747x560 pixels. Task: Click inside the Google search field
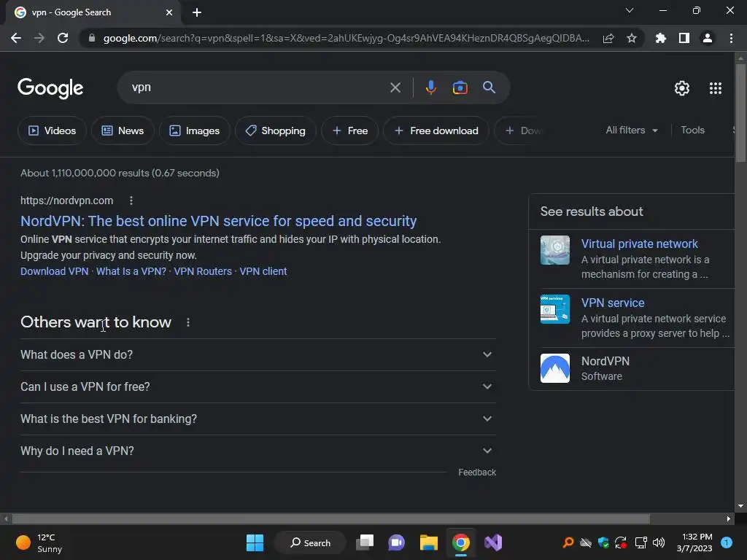coord(258,87)
